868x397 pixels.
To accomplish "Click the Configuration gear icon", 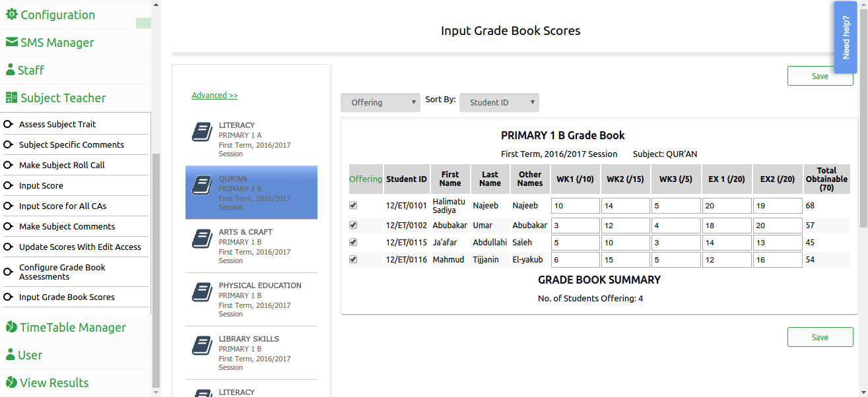I will (11, 15).
